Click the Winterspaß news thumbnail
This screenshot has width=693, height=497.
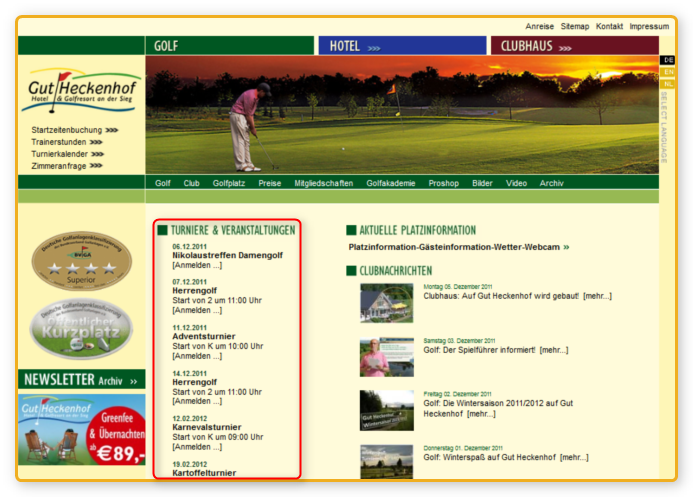pyautogui.click(x=387, y=462)
